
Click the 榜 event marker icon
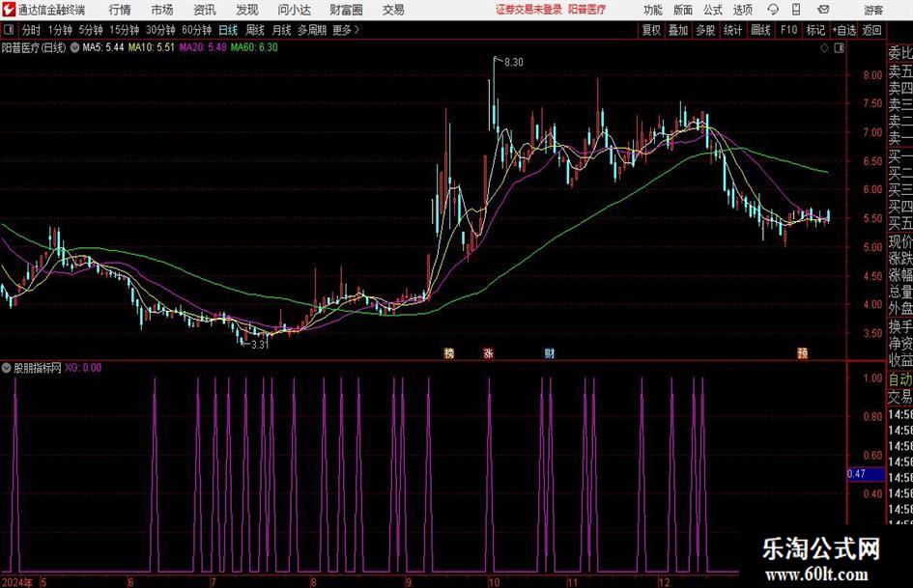click(x=449, y=352)
